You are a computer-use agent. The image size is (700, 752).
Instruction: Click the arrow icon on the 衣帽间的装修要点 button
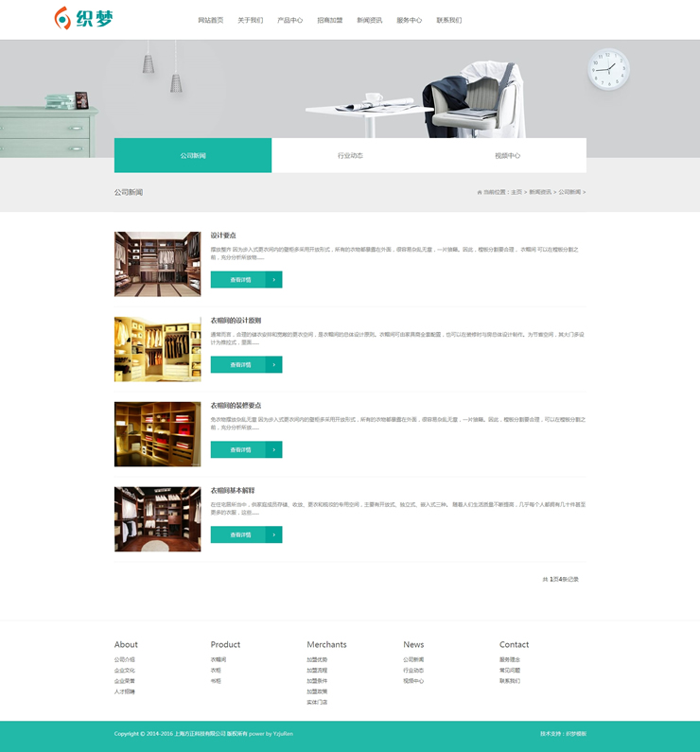coord(273,449)
